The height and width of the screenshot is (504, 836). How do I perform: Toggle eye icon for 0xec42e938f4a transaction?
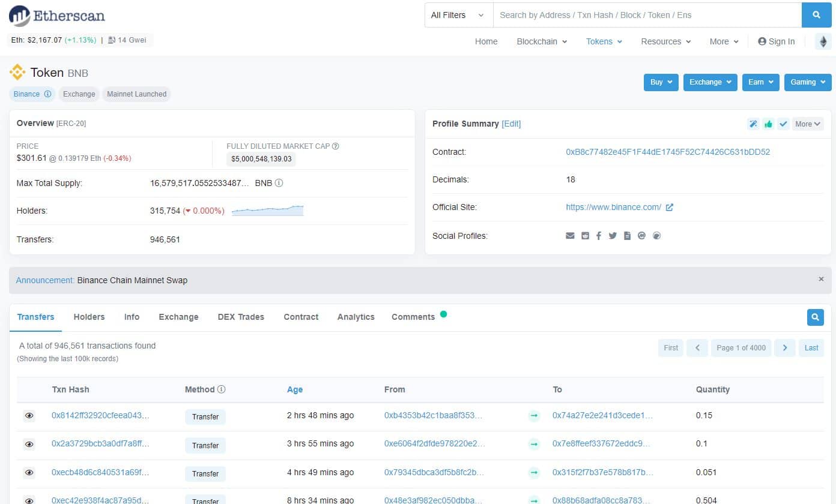tap(29, 500)
